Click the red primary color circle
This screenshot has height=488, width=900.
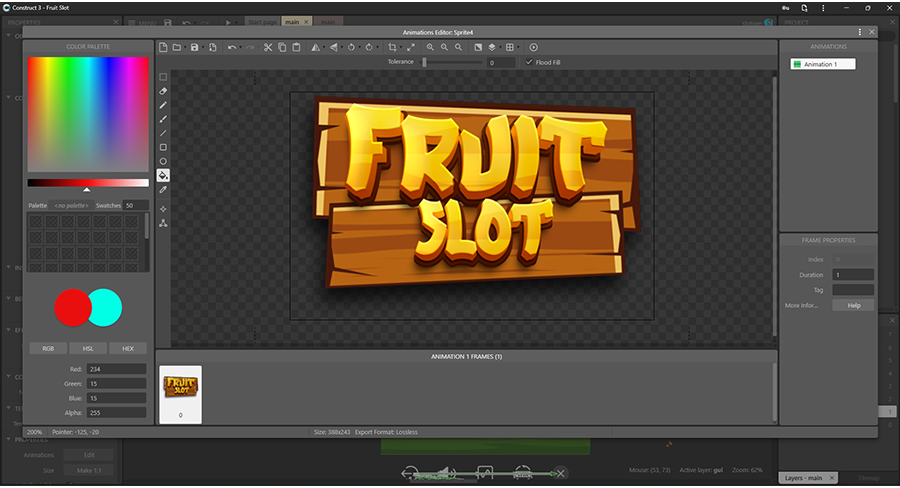pyautogui.click(x=72, y=307)
